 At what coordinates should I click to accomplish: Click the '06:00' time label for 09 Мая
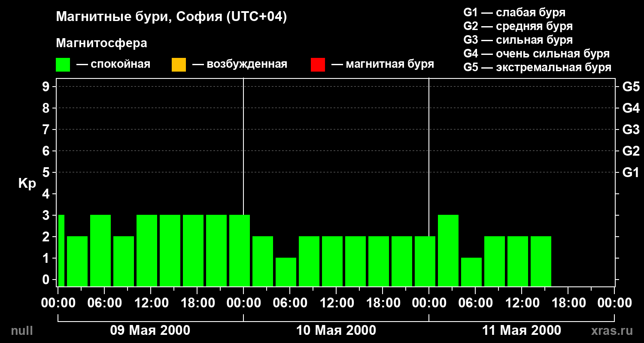(104, 303)
